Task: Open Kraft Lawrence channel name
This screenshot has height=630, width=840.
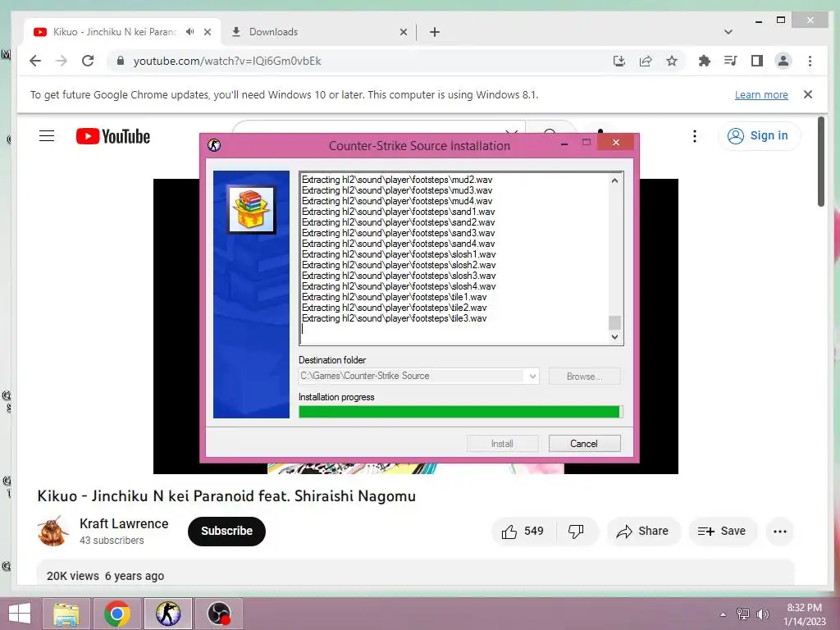Action: pos(124,524)
